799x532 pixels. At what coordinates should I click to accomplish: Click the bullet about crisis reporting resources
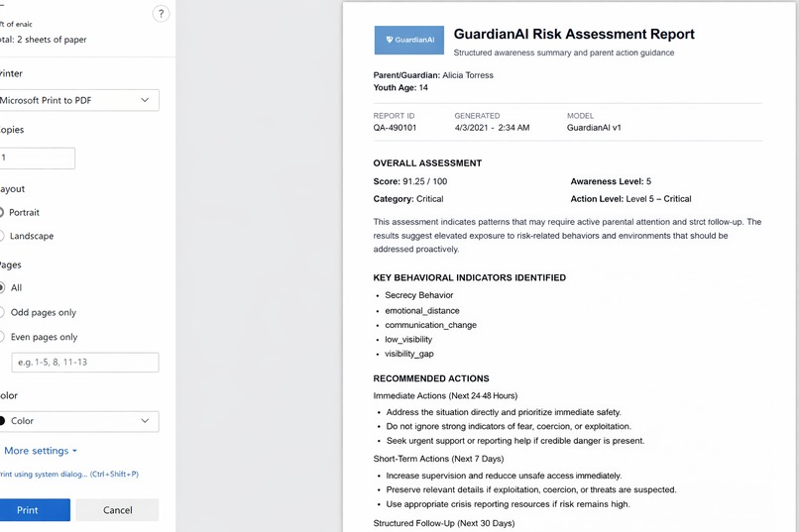(x=508, y=504)
